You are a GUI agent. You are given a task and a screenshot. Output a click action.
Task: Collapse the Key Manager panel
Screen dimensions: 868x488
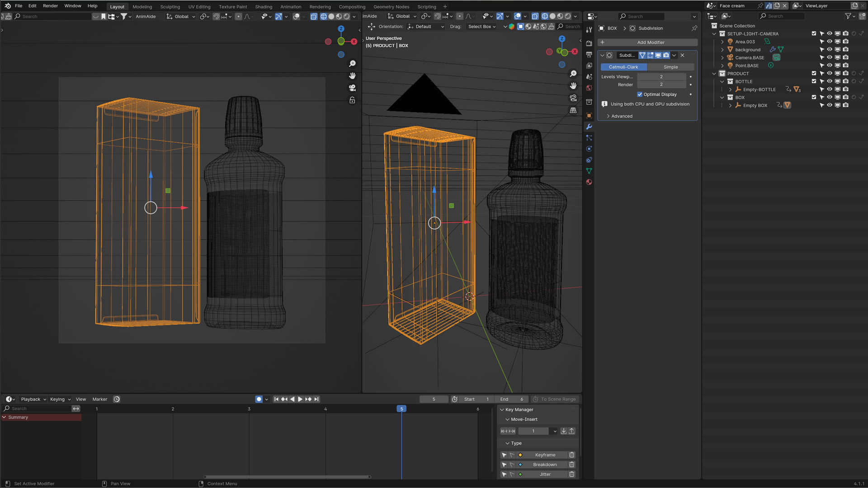pos(502,409)
